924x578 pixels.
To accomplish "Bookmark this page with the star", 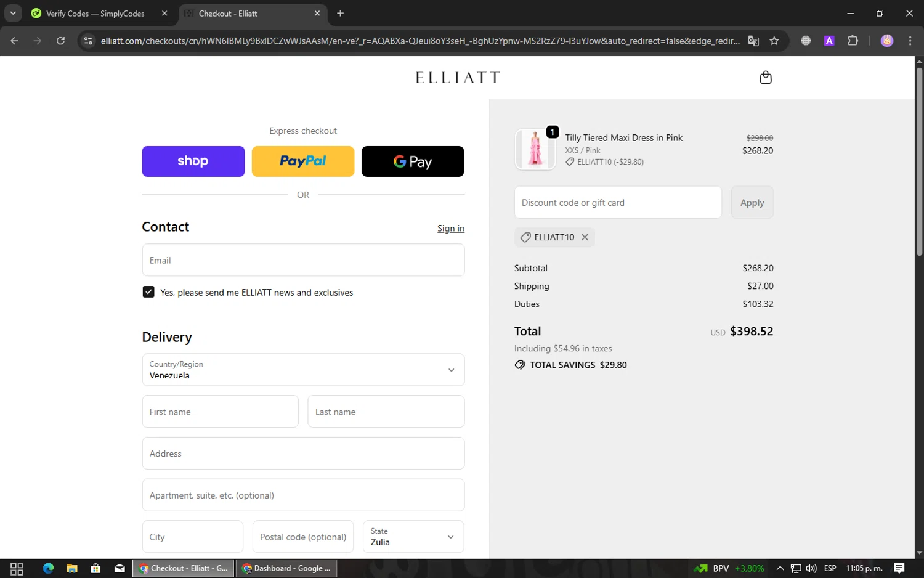I will click(774, 41).
